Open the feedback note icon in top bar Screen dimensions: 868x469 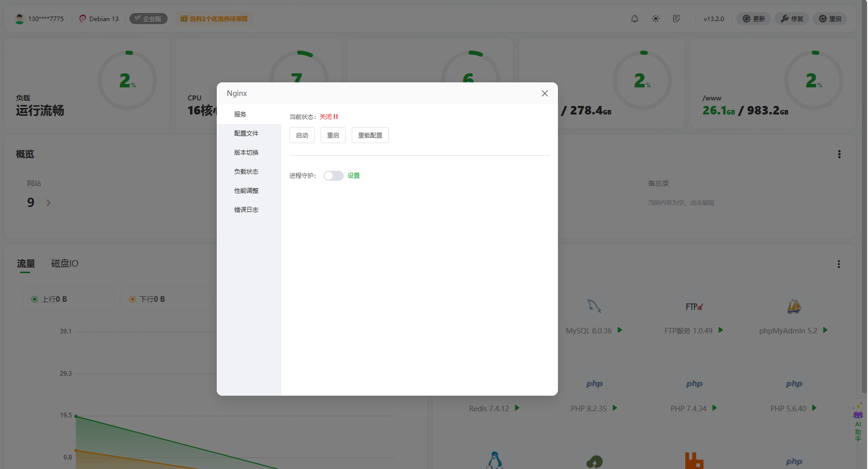click(677, 19)
